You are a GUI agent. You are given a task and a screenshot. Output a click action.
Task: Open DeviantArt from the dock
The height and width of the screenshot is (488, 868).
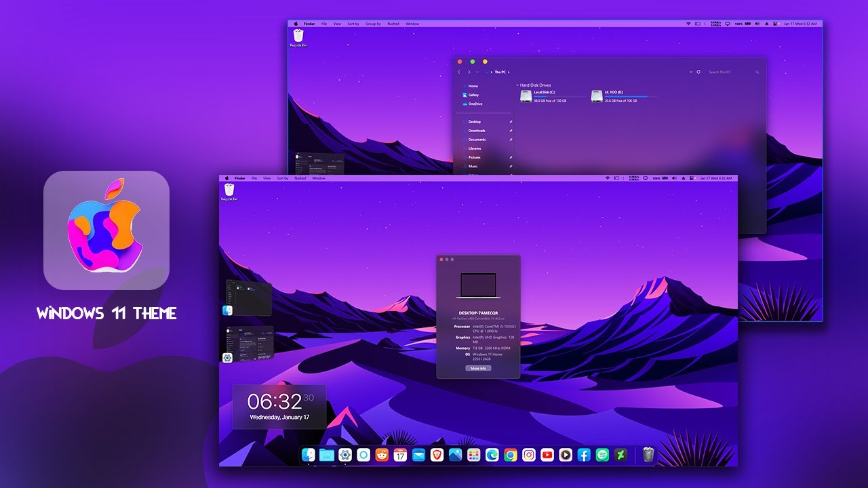click(620, 455)
